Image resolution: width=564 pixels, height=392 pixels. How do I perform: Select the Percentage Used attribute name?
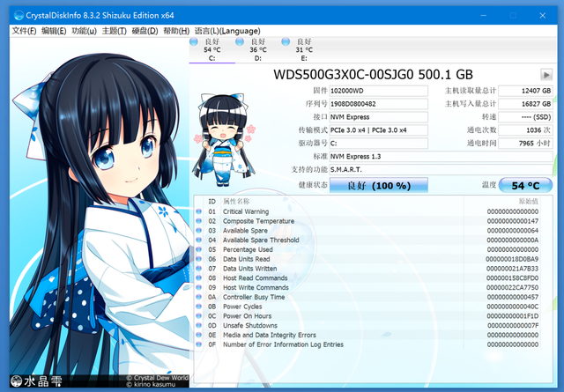click(x=248, y=249)
